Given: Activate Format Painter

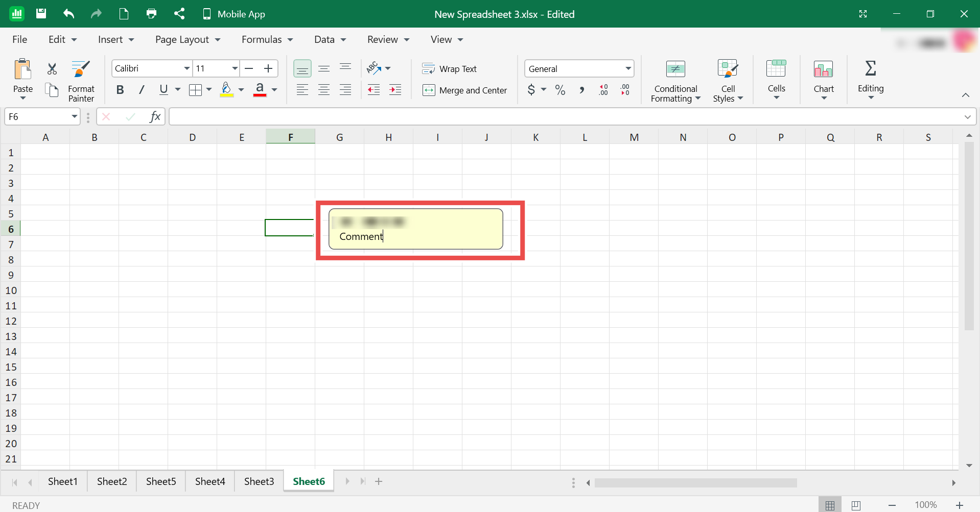Looking at the screenshot, I should click(x=81, y=81).
